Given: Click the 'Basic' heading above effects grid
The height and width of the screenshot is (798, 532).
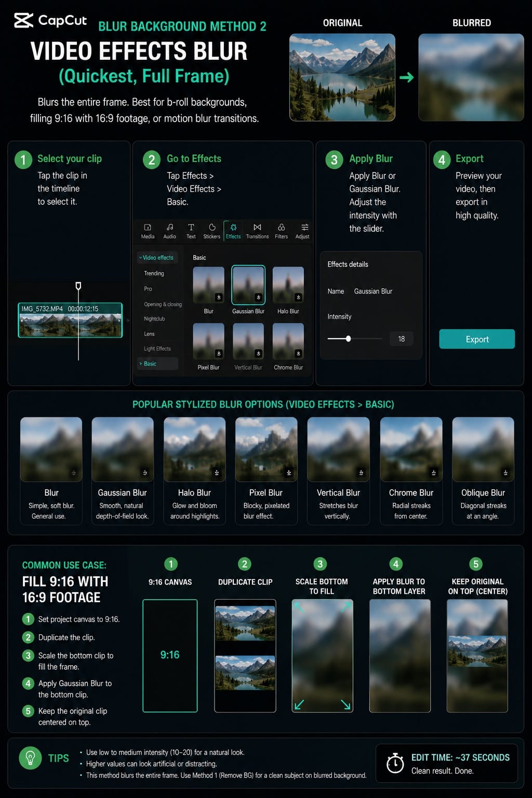Looking at the screenshot, I should tap(199, 258).
